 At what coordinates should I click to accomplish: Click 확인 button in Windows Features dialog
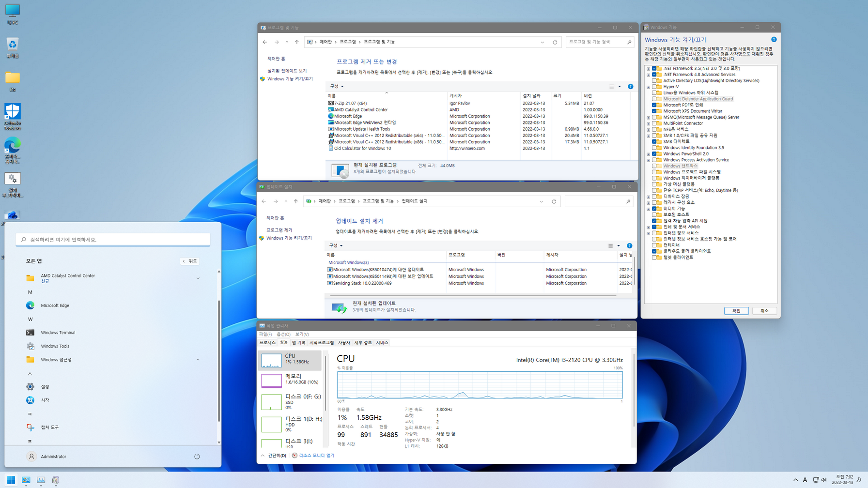coord(736,311)
